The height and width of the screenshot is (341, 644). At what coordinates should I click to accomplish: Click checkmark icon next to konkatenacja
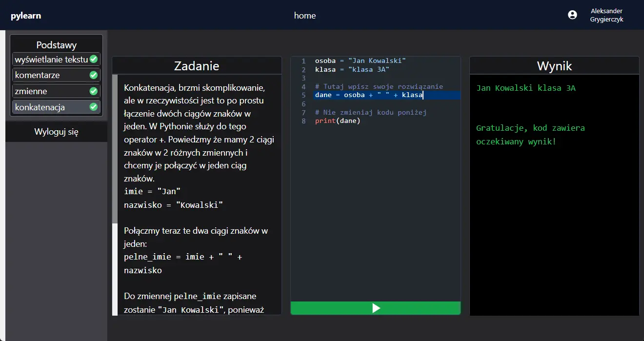(94, 107)
